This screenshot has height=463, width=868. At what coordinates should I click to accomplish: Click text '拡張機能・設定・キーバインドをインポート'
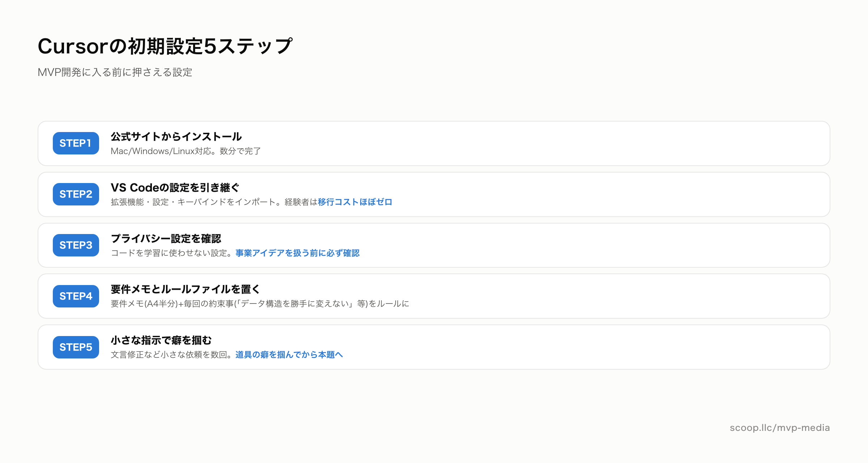(193, 202)
